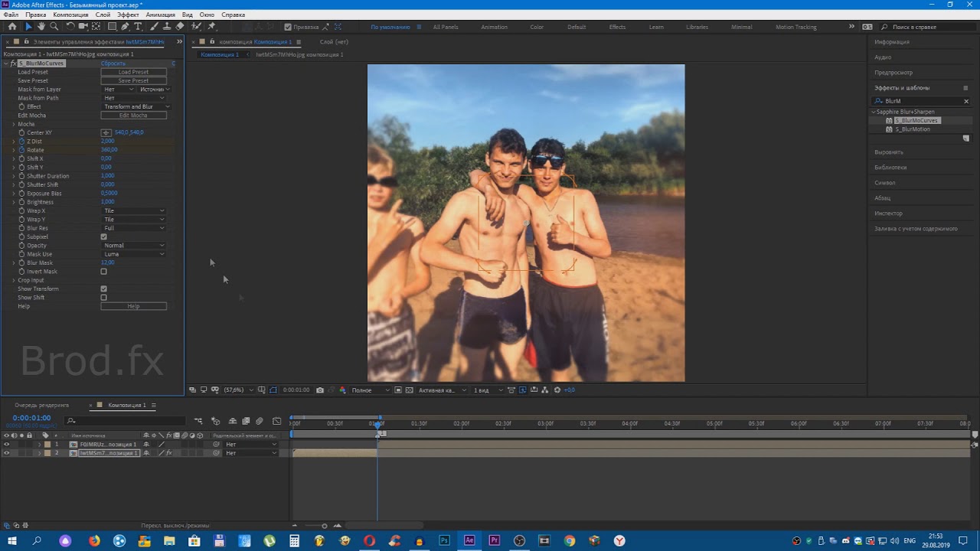
Task: Click the Edit Mocha button
Action: tap(133, 116)
